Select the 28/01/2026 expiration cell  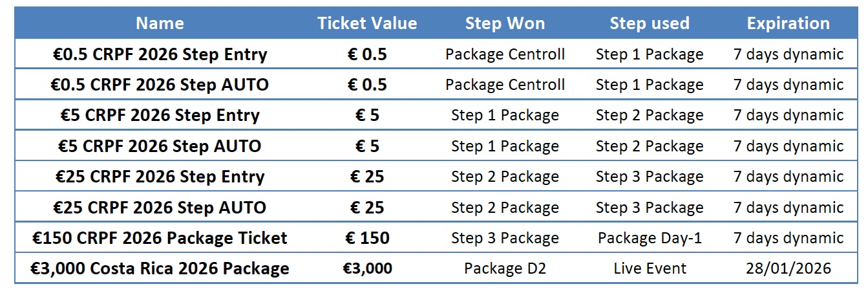pyautogui.click(x=788, y=268)
